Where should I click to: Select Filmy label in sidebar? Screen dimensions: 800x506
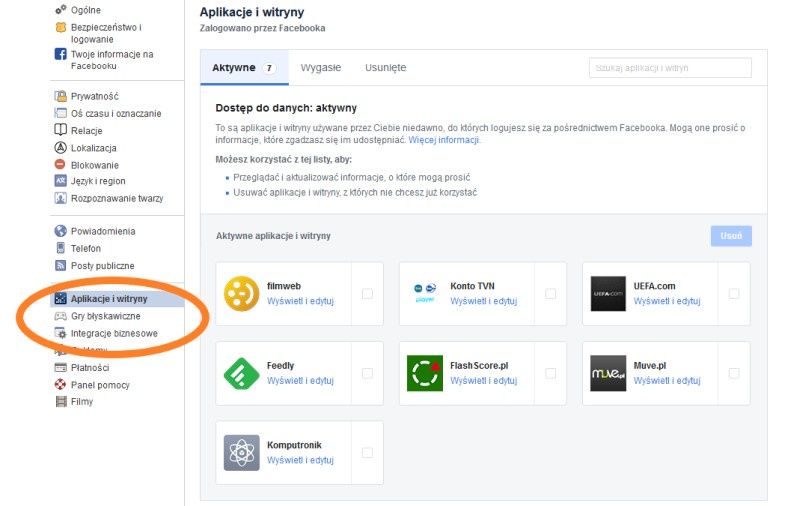pos(82,401)
